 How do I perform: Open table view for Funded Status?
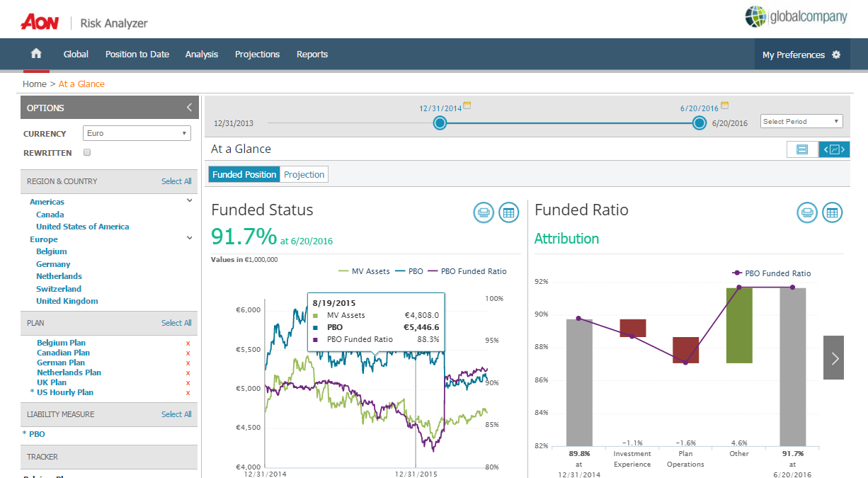coord(508,212)
